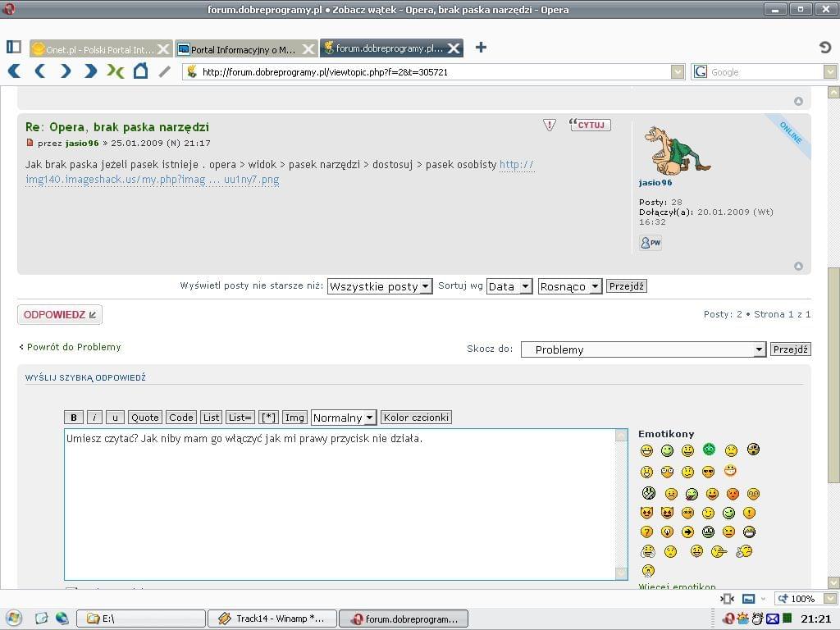The image size is (840, 630).
Task: Click the Code BBCode button
Action: pos(181,418)
